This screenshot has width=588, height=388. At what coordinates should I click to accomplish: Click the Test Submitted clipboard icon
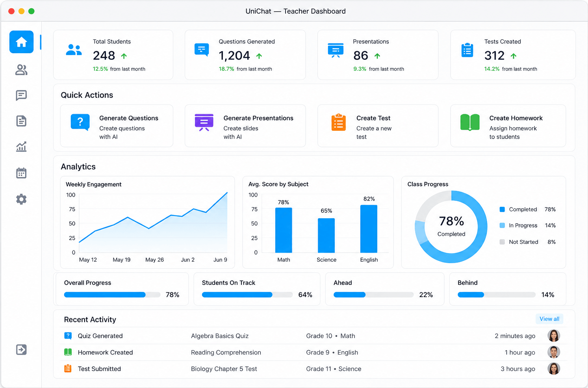(68, 369)
